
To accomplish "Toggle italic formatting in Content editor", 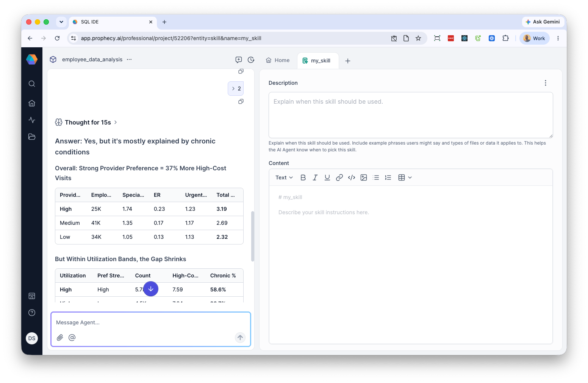I will coord(315,177).
